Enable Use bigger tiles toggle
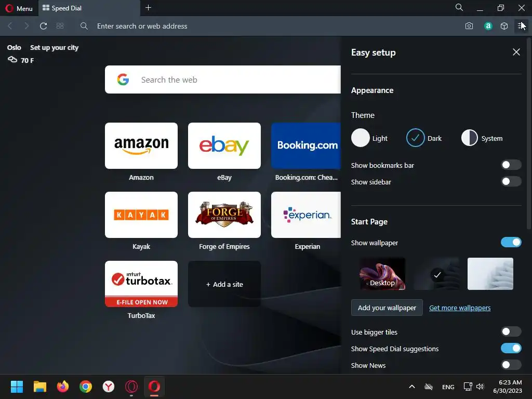 [511, 331]
